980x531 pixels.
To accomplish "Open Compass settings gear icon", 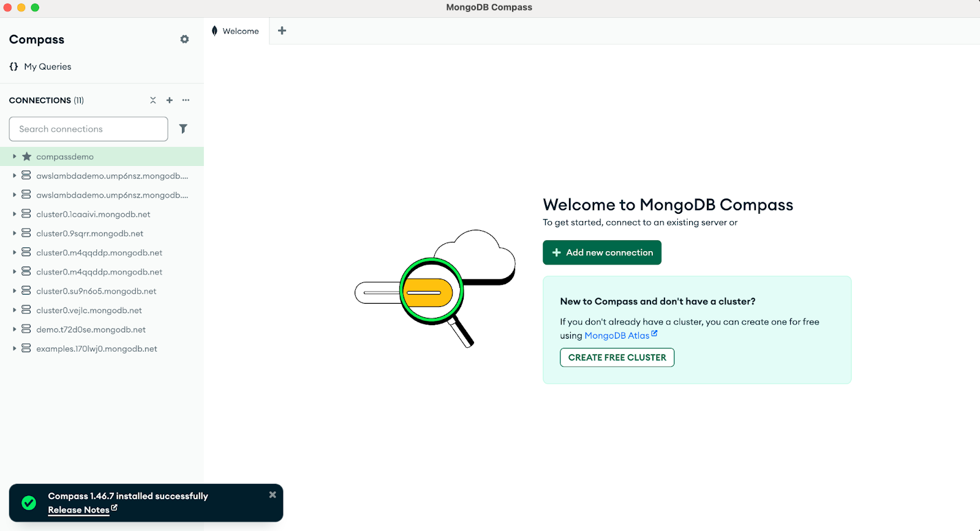I will coord(184,39).
